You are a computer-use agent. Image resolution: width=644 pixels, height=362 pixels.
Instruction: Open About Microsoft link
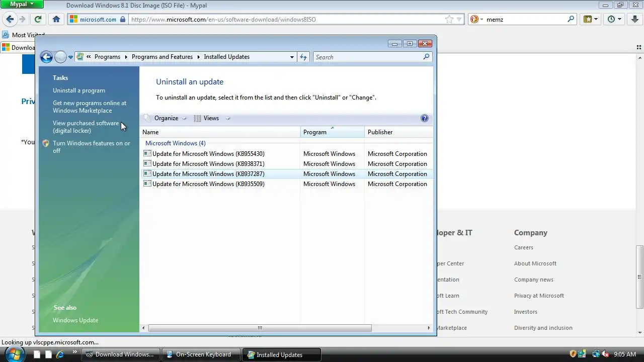tap(535, 263)
